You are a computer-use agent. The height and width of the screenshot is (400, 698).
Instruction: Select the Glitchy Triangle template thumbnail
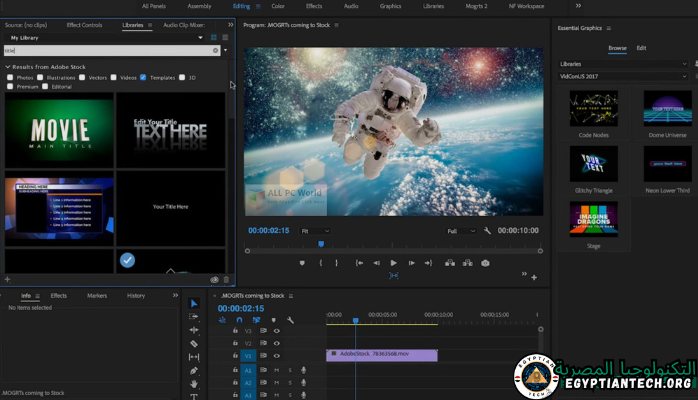[x=593, y=163]
